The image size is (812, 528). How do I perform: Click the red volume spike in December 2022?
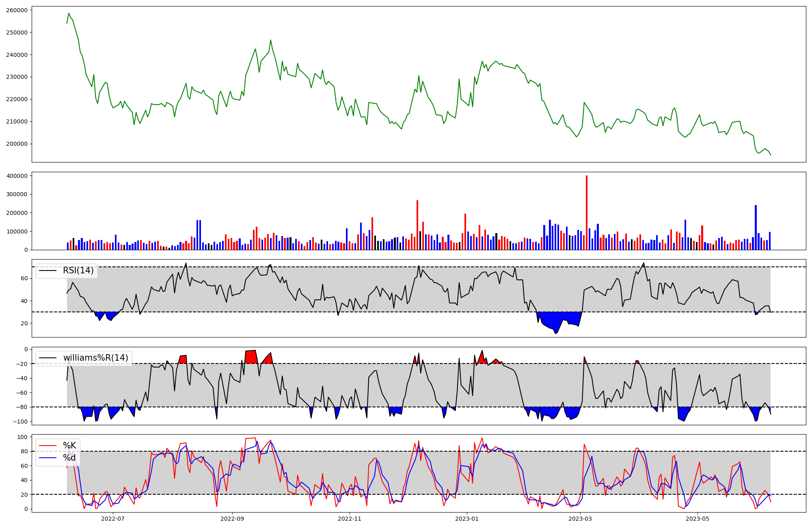tap(417, 225)
